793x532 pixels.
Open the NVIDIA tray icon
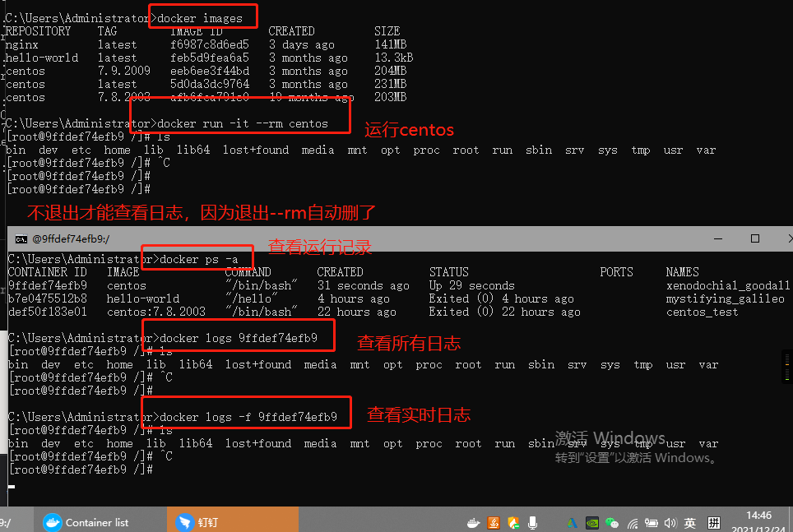[592, 523]
